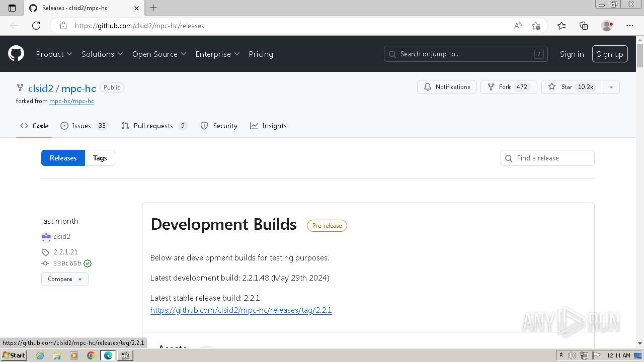Click the verified commit checkmark icon

(88, 263)
